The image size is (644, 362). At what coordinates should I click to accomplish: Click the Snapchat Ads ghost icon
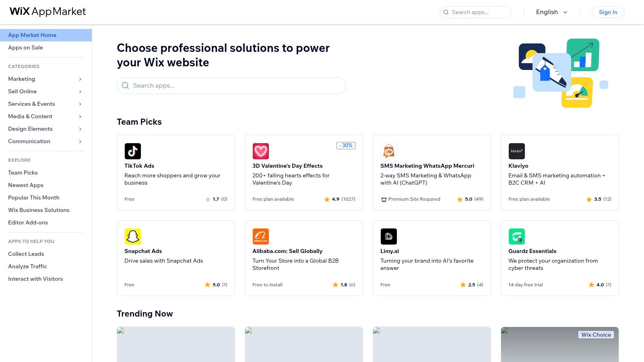(x=133, y=237)
